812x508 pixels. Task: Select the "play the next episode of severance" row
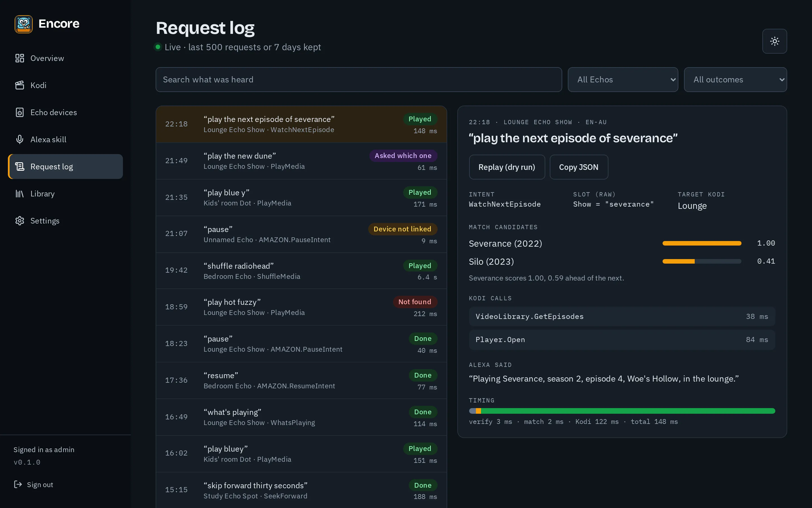[x=301, y=124]
